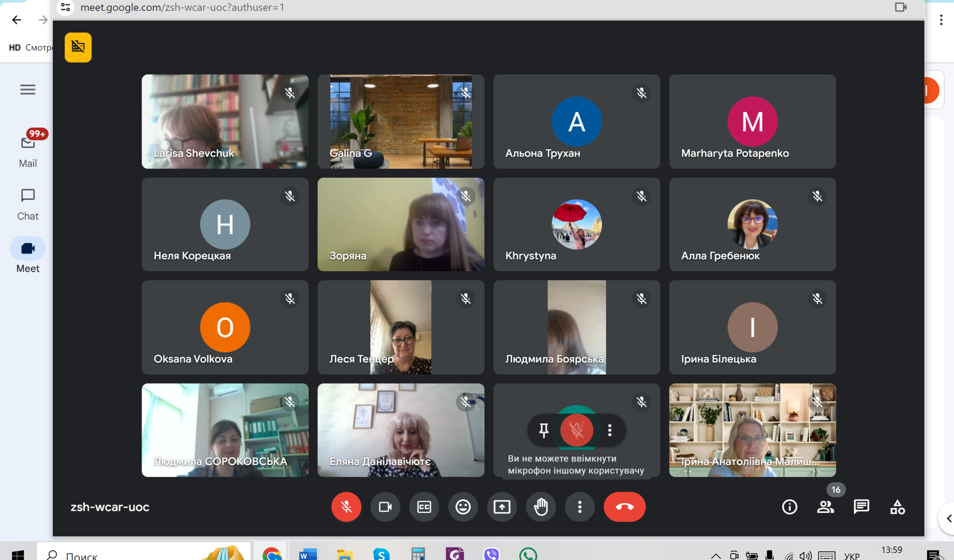
Task: Click Зоряна's video tile
Action: click(x=401, y=225)
